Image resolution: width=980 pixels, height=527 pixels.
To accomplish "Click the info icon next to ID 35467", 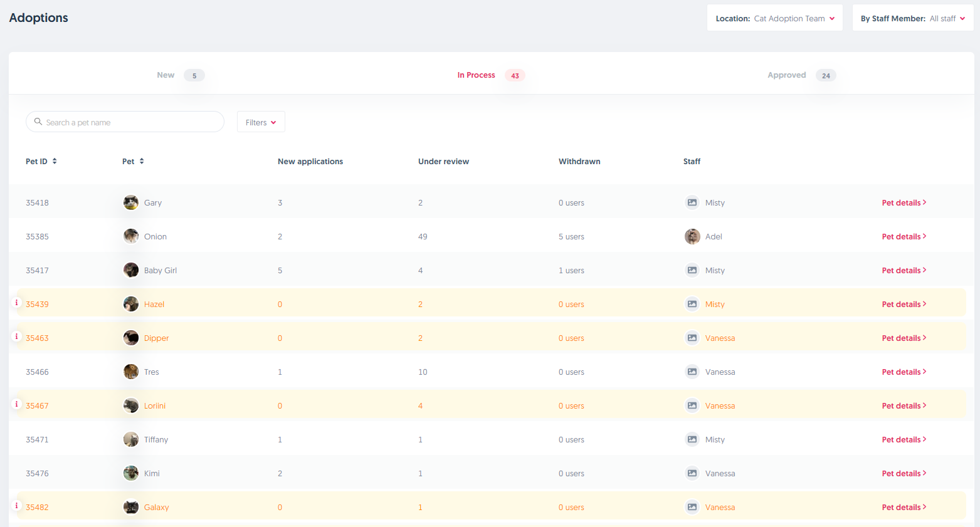I will (x=17, y=404).
